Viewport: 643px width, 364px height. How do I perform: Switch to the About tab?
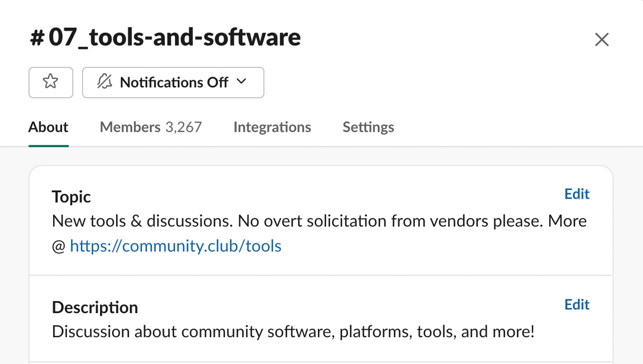click(x=48, y=127)
